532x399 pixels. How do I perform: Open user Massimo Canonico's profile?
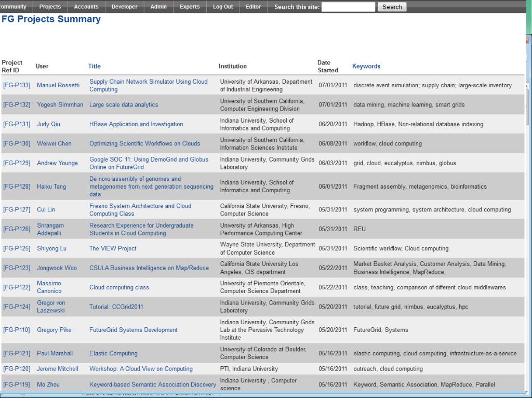tap(49, 287)
